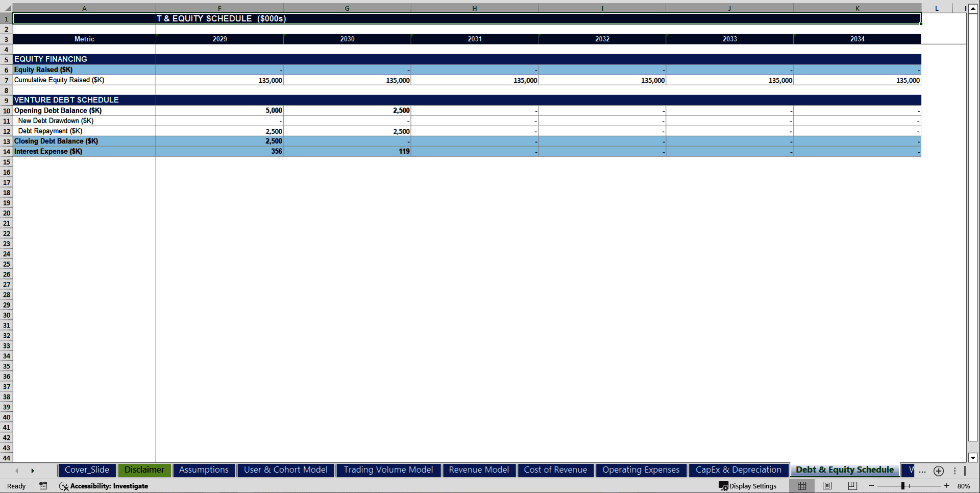Open Page Break Preview via status bar icon

tap(852, 486)
